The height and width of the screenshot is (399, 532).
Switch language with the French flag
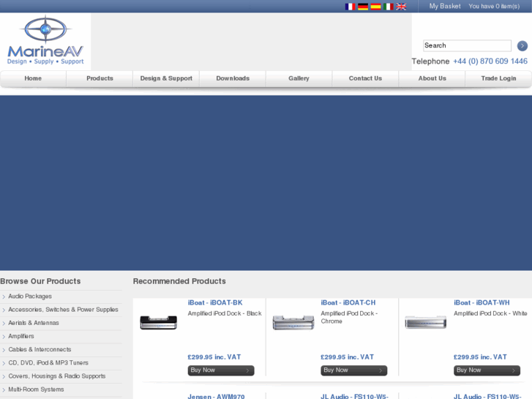point(350,7)
